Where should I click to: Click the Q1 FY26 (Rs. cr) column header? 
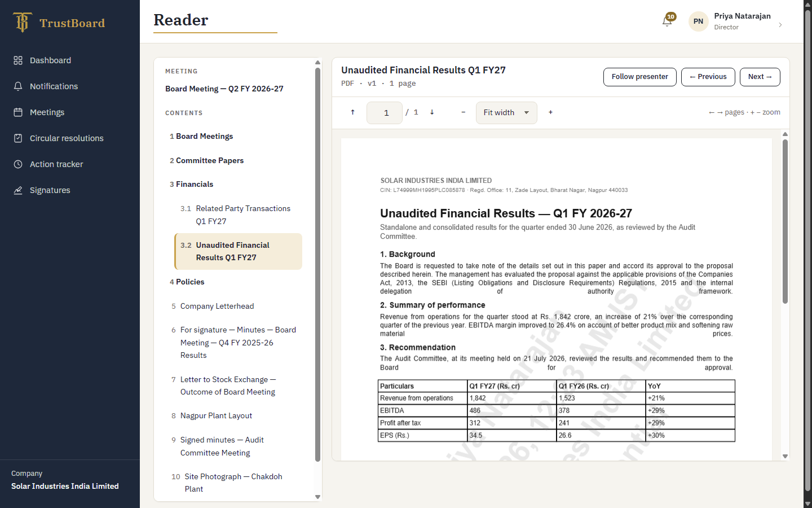[x=584, y=386]
